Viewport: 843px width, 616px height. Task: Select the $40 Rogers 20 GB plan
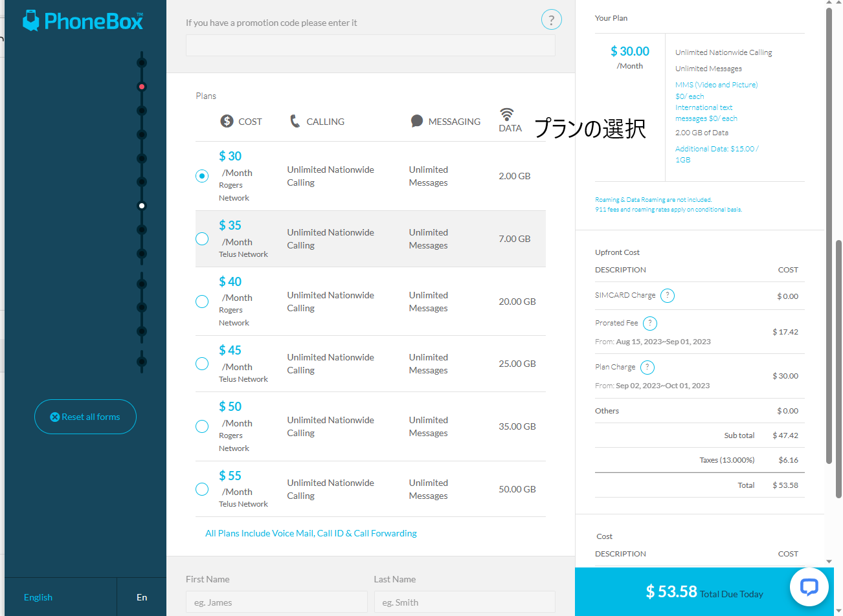tap(202, 302)
